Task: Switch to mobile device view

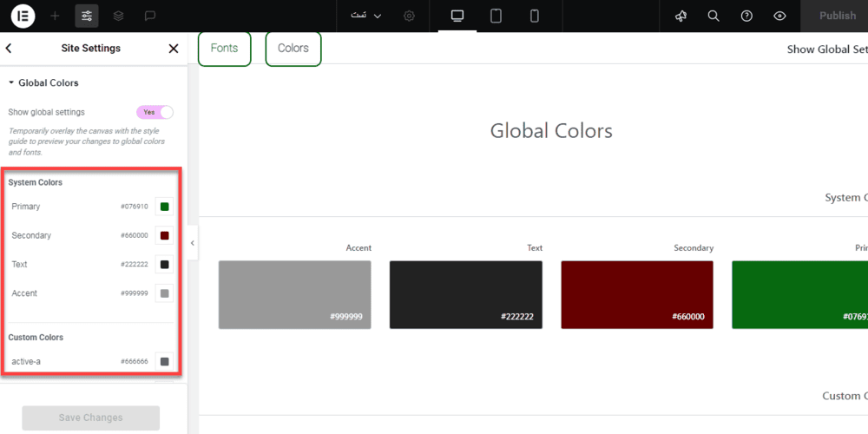Action: click(x=534, y=16)
